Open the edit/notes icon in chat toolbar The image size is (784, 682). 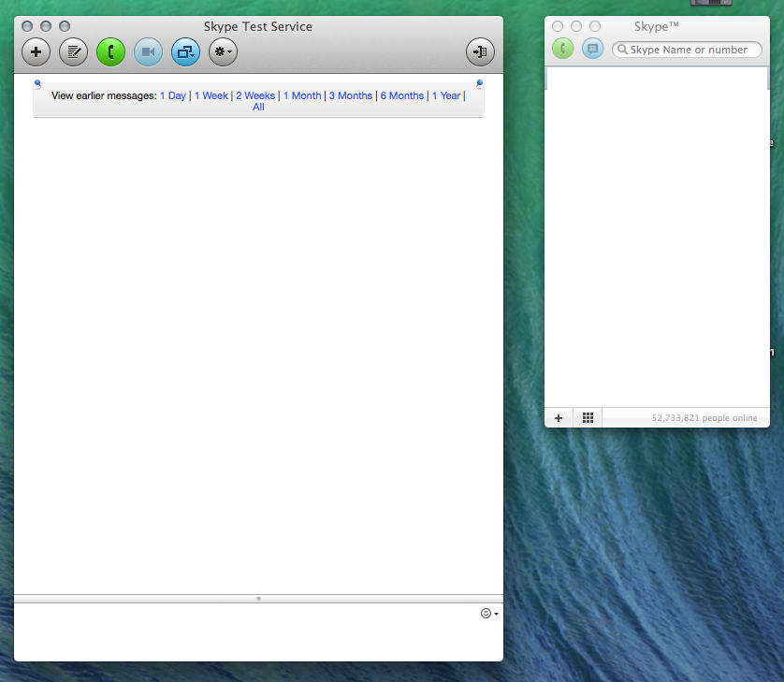[74, 51]
